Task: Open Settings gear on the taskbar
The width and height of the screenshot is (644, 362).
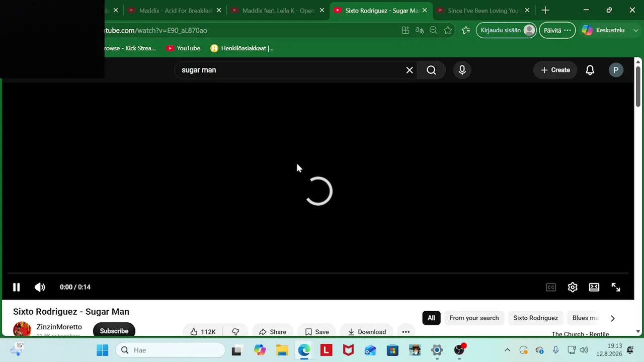Action: click(x=437, y=350)
